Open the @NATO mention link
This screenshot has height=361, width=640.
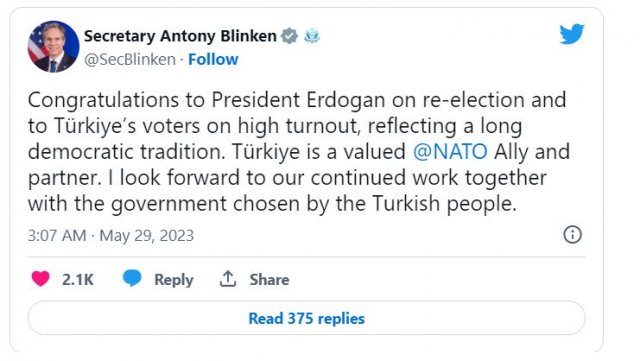point(450,152)
